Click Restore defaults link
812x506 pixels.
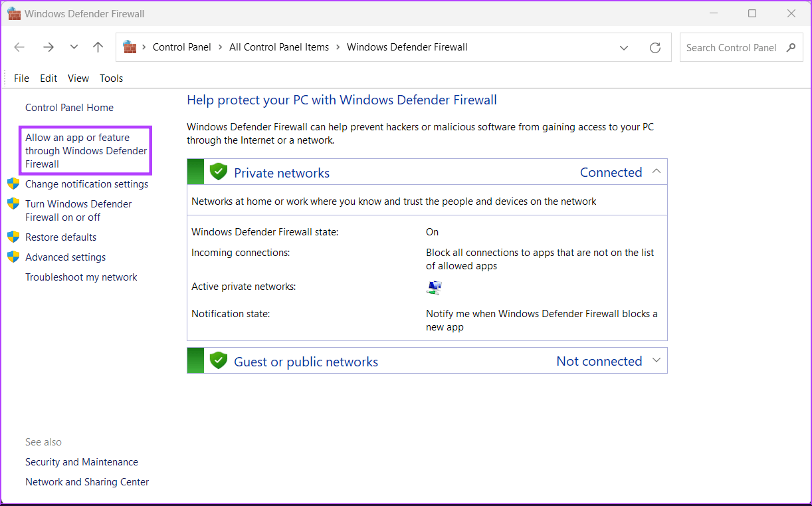(61, 237)
